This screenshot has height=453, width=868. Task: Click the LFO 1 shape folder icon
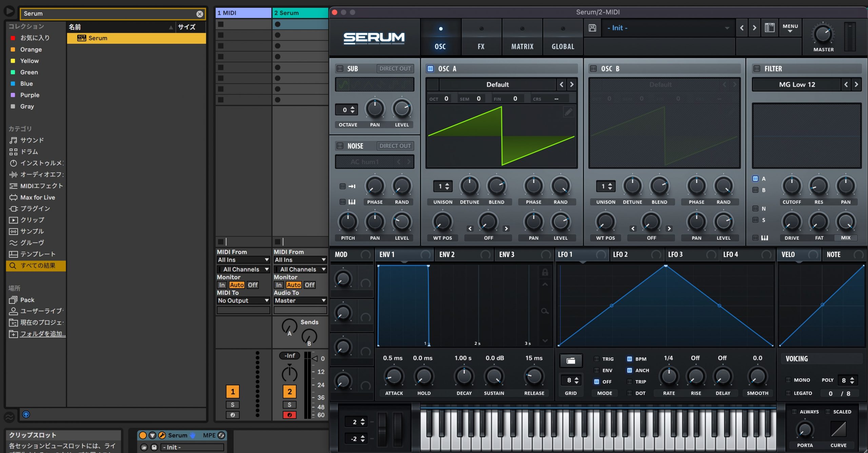tap(571, 361)
